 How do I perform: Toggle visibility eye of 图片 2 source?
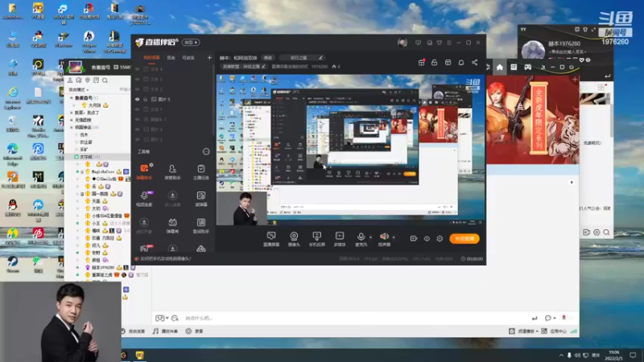[x=138, y=139]
